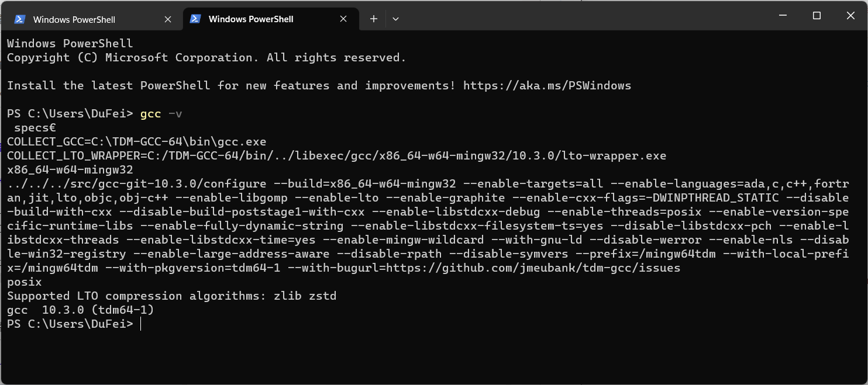Screen dimensions: 868x385
Task: Click the active tab's PowerShell icon
Action: click(x=195, y=19)
